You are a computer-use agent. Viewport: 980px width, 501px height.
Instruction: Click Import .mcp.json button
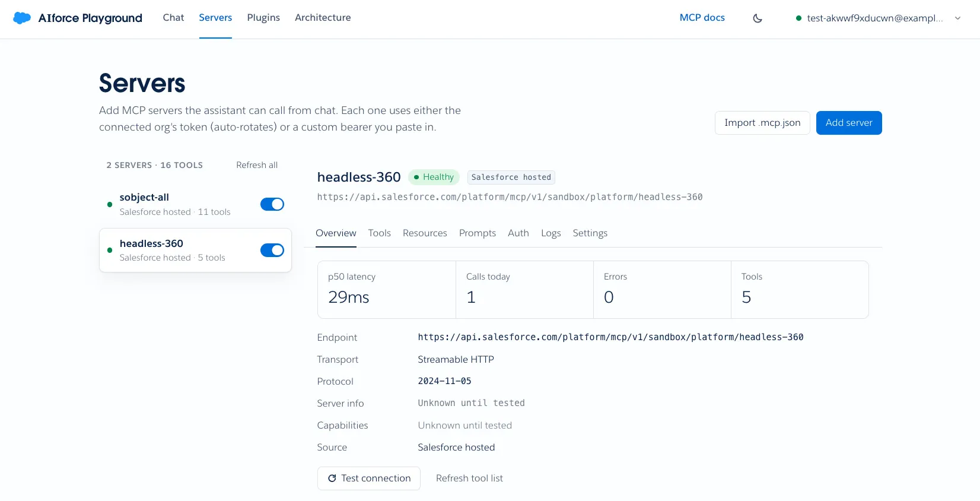[762, 123]
